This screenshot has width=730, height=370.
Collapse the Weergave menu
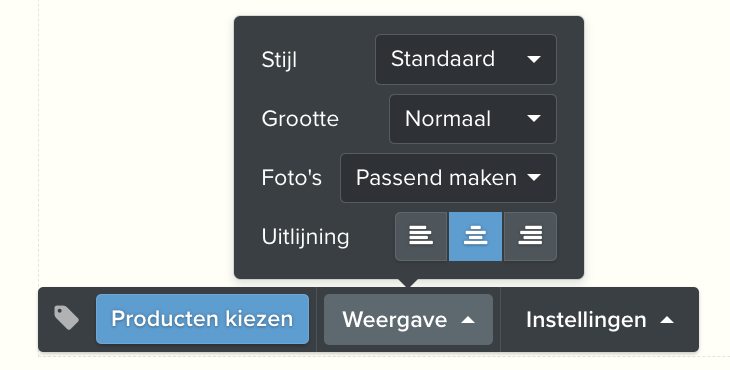coord(408,319)
